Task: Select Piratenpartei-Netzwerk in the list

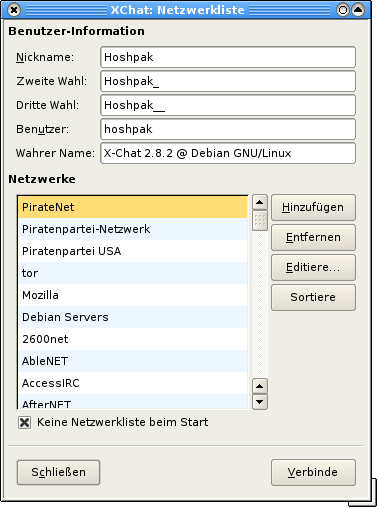Action: pos(133,229)
